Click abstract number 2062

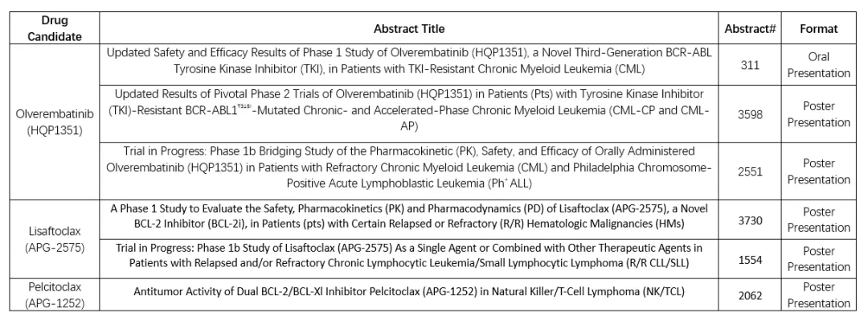(x=750, y=296)
